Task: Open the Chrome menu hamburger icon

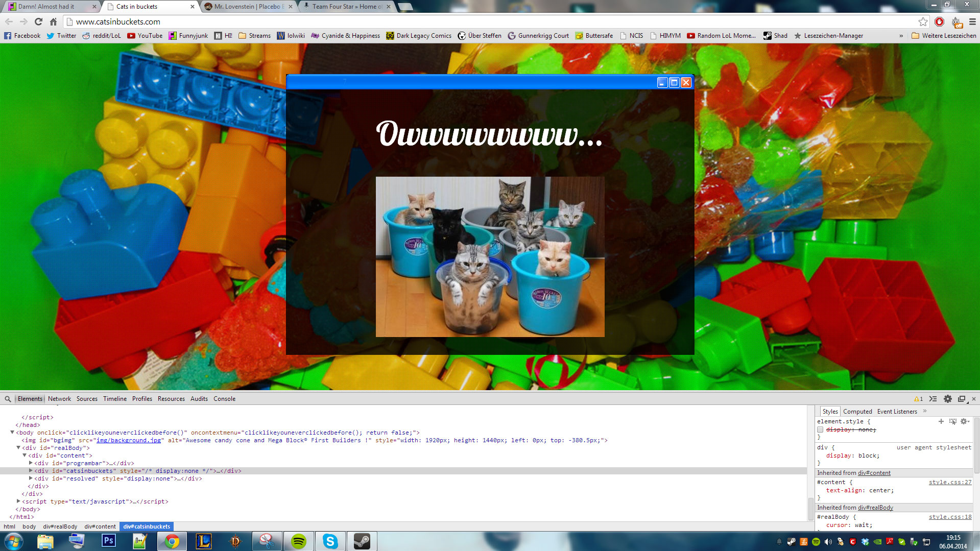Action: pos(972,21)
